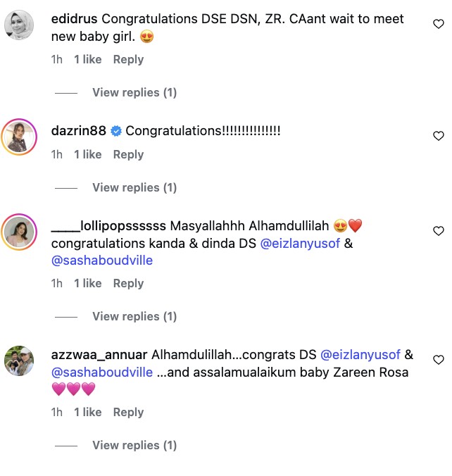Heart the ____lollipopssssss comment
The image size is (452, 476).
pos(438,231)
